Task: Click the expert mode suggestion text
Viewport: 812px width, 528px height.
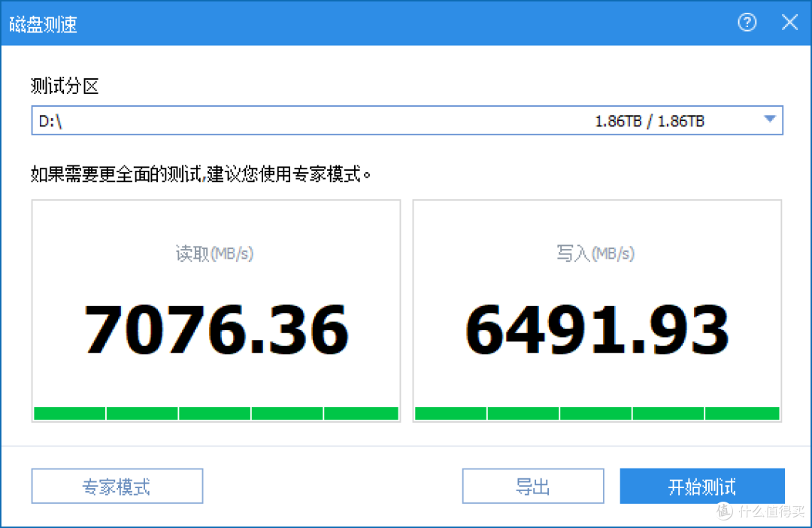Action: (x=201, y=174)
